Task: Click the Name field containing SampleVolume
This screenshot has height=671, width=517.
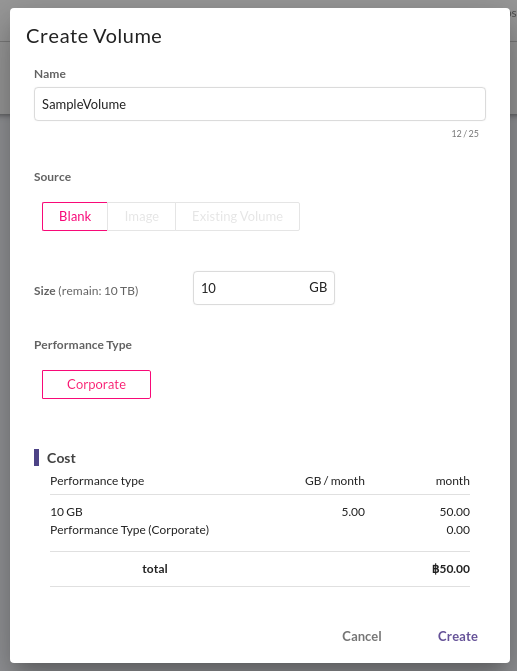Action: coord(260,104)
